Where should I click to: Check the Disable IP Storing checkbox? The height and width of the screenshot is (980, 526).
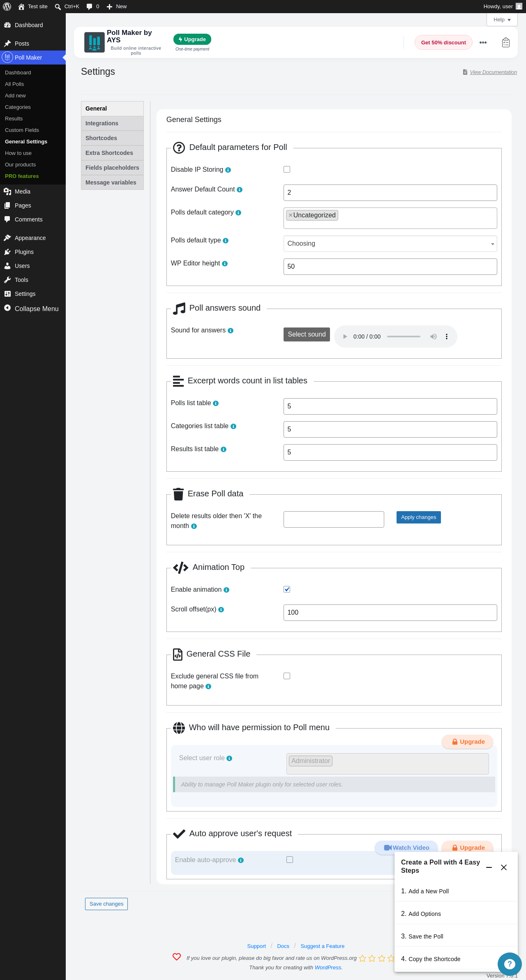click(x=287, y=169)
